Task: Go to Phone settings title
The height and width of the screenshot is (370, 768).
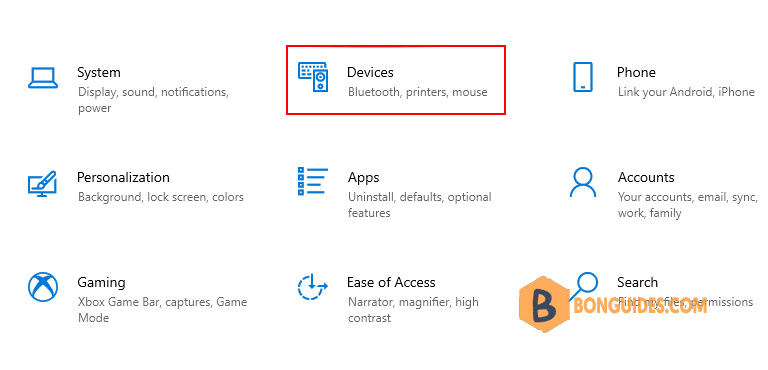Action: pyautogui.click(x=636, y=73)
